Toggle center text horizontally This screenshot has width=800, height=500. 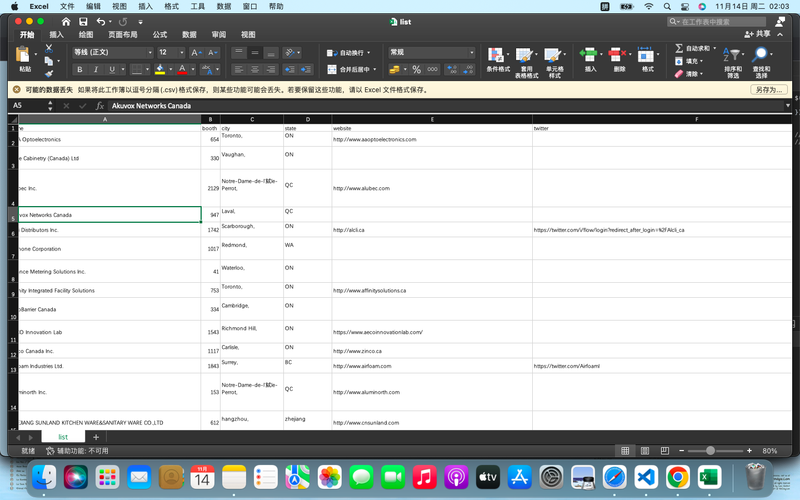pyautogui.click(x=255, y=69)
